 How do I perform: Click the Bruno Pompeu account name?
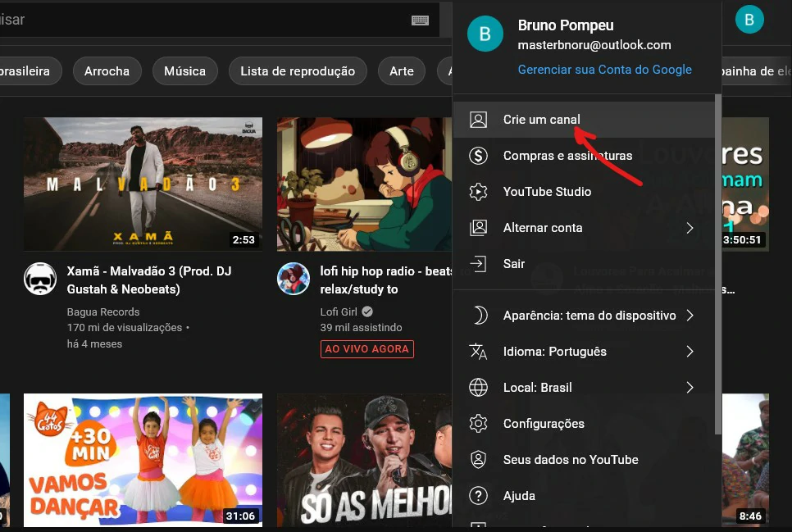566,25
